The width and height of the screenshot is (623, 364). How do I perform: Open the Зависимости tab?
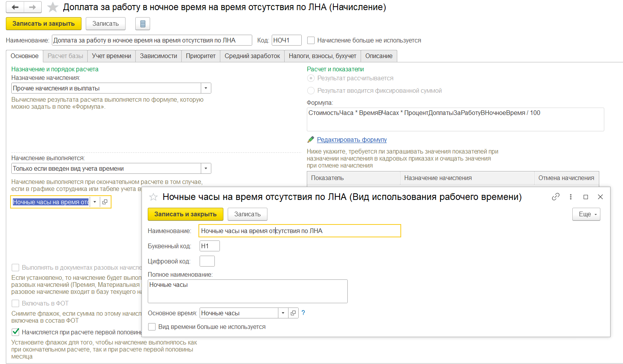pyautogui.click(x=159, y=56)
